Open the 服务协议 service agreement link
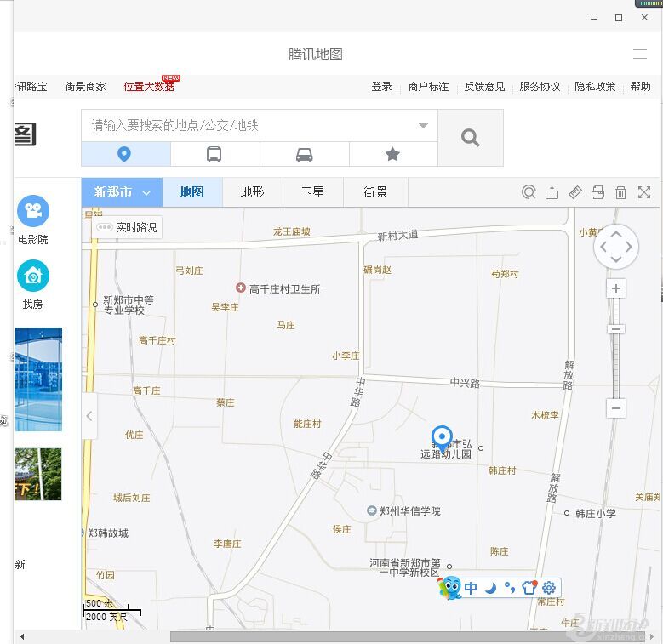663x644 pixels. point(540,87)
